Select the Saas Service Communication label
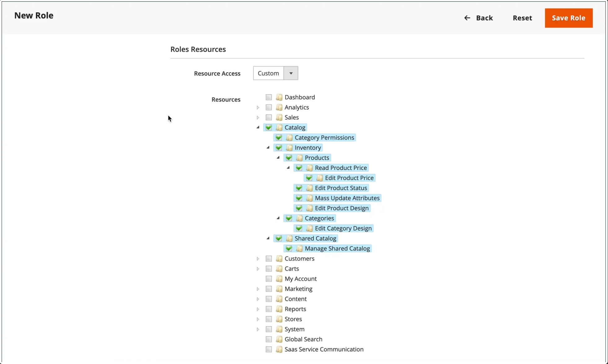608x364 pixels. tap(324, 349)
